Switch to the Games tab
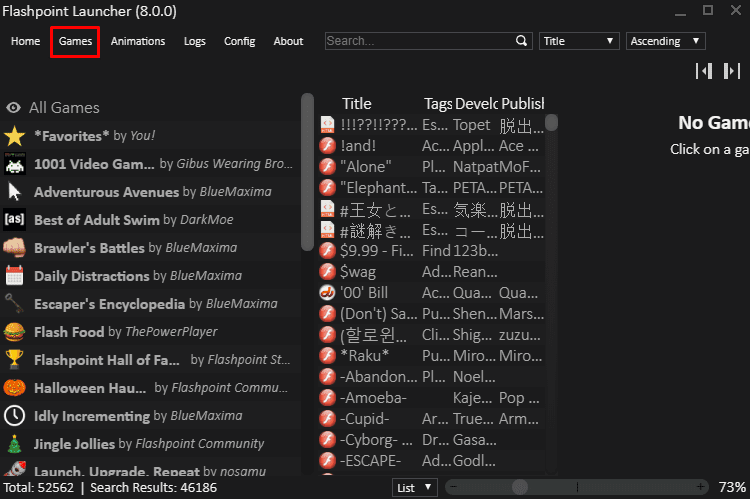The image size is (750, 499). [x=75, y=41]
